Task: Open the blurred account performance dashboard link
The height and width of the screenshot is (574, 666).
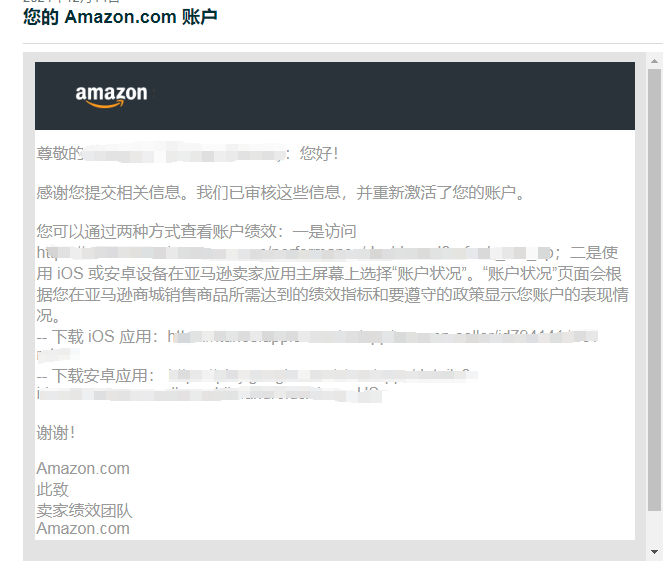Action: [x=295, y=253]
